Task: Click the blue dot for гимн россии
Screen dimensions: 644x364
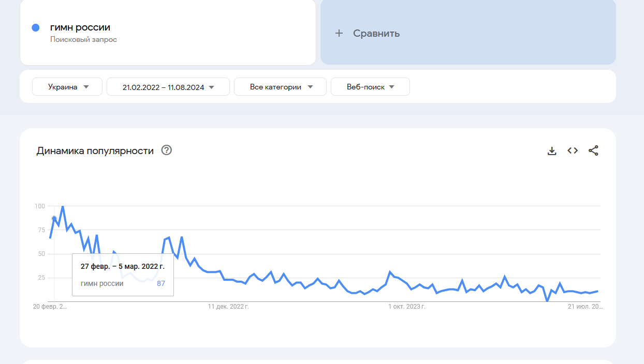Action: pyautogui.click(x=36, y=28)
